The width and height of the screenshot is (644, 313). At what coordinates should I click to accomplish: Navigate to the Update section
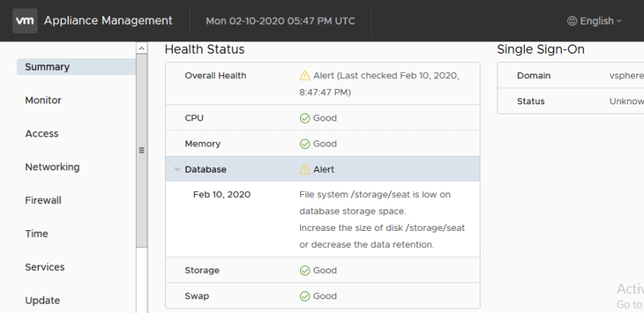42,301
